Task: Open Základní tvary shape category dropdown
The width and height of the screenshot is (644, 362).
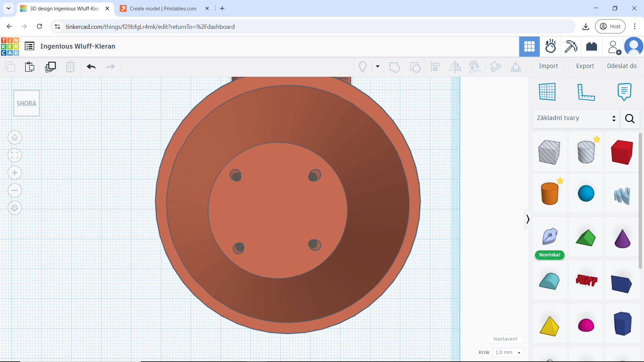Action: 576,118
